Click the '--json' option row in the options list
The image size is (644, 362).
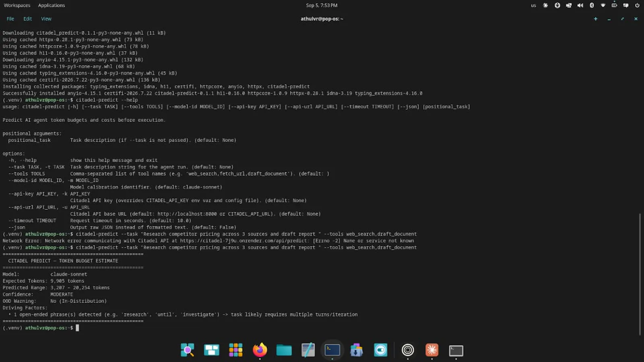click(x=122, y=228)
